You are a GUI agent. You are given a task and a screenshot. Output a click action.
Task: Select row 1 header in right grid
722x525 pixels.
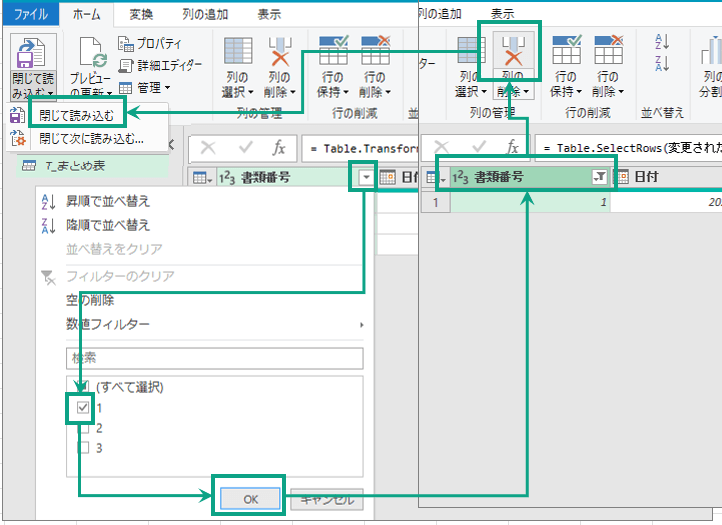pos(436,202)
